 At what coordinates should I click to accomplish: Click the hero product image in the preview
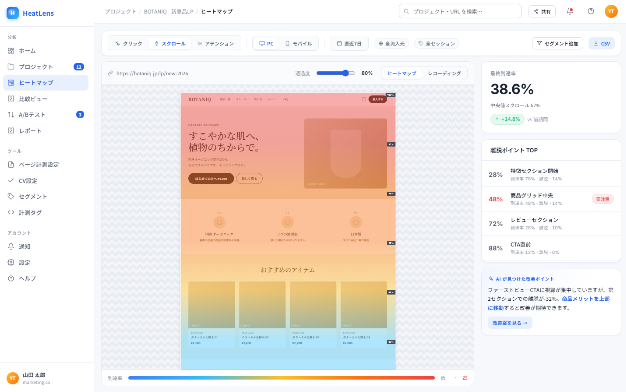[x=345, y=153]
